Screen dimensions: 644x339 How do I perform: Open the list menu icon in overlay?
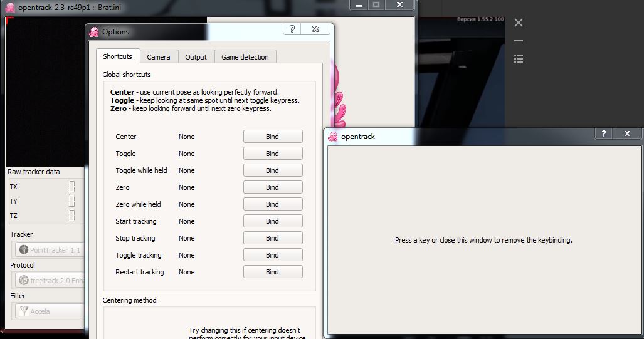[x=519, y=59]
